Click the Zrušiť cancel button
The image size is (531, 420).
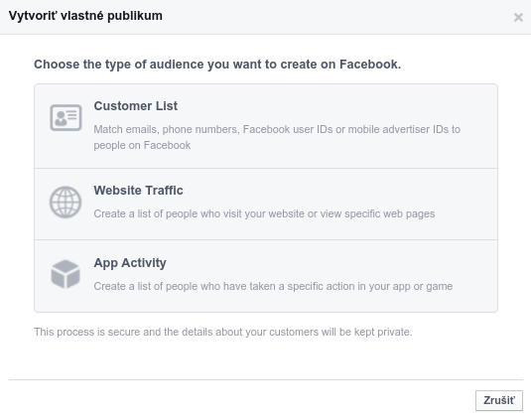pos(499,401)
